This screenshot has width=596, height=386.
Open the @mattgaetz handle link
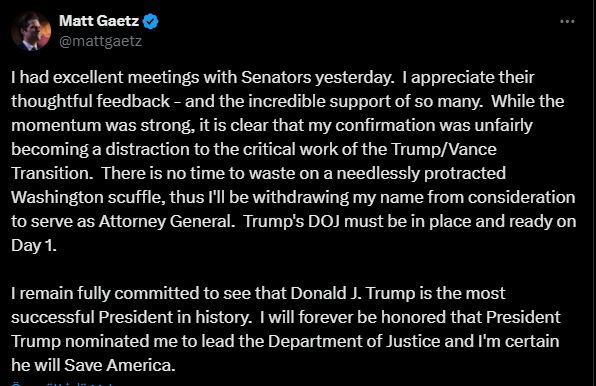click(x=101, y=41)
